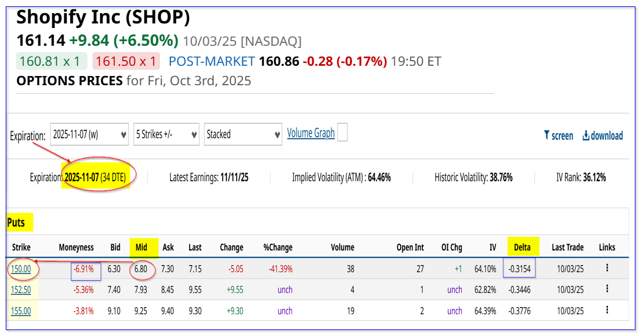Sort by Mid column header

coord(142,247)
